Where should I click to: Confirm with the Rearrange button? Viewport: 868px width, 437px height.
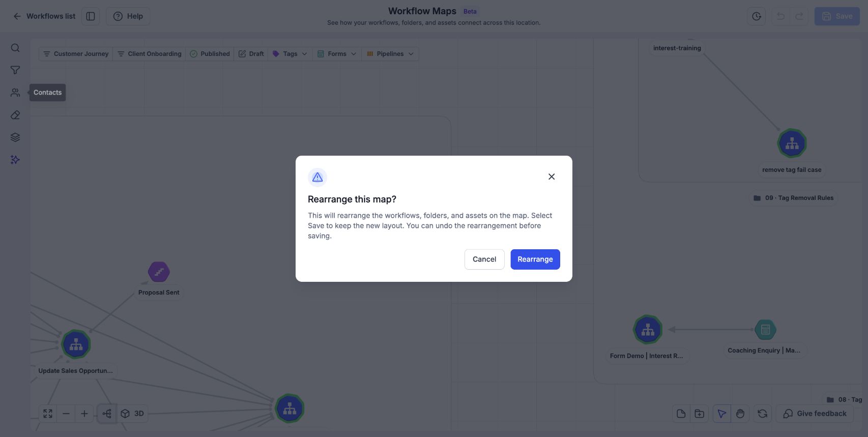535,259
